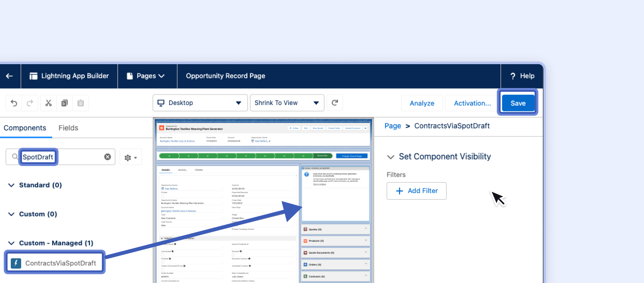This screenshot has width=644, height=283.
Task: Click the Opportunity record icon in canvas
Action: coord(162,128)
